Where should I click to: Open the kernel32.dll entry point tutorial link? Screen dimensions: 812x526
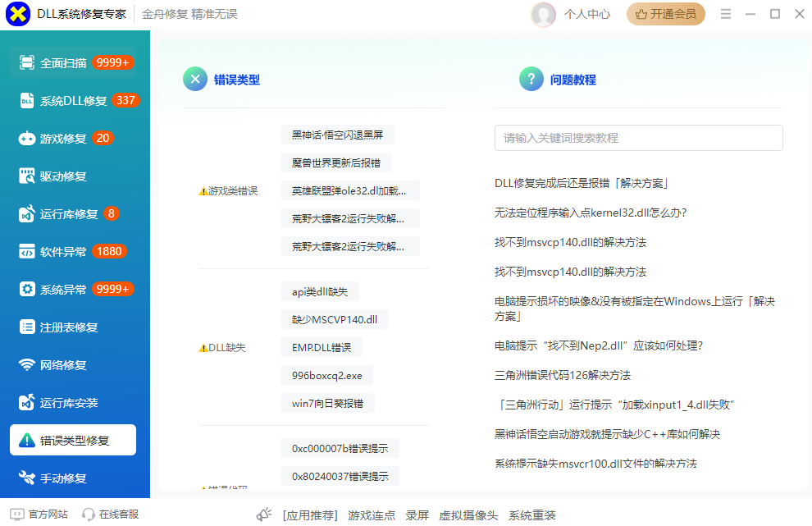590,213
